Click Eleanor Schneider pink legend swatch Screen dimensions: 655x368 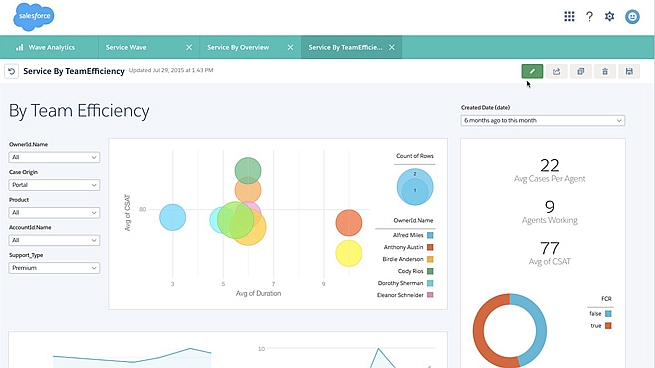click(430, 295)
